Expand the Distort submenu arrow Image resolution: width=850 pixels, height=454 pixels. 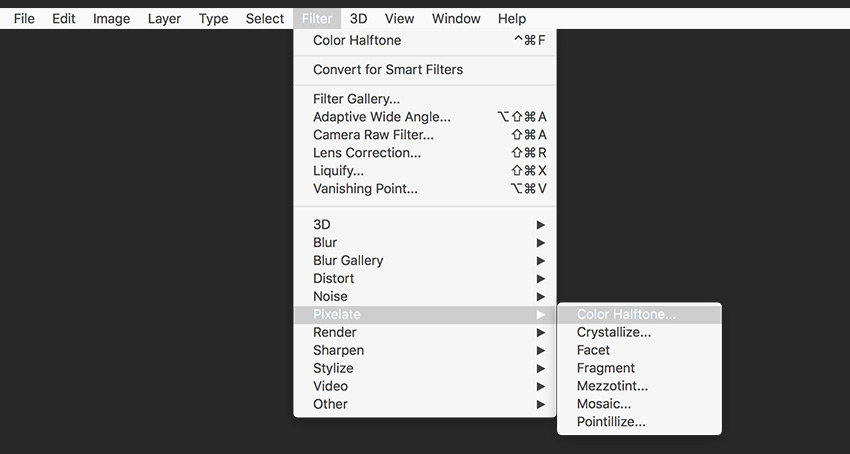click(x=541, y=278)
